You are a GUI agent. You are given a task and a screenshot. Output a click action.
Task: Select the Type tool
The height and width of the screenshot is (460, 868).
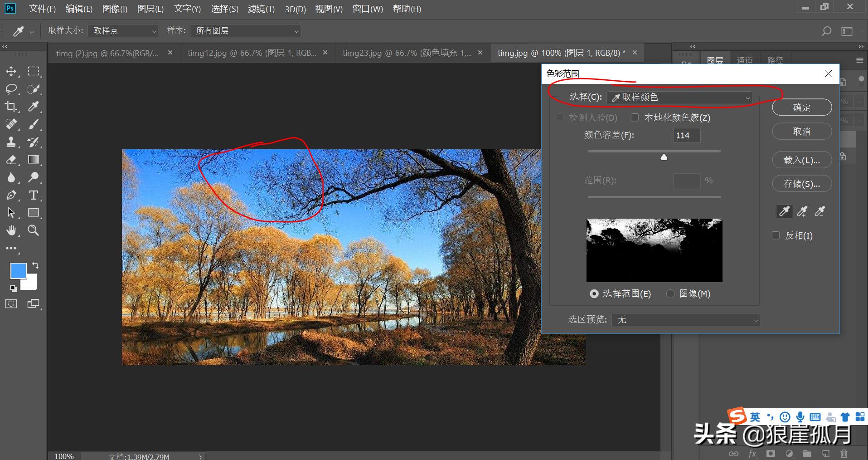coord(33,195)
